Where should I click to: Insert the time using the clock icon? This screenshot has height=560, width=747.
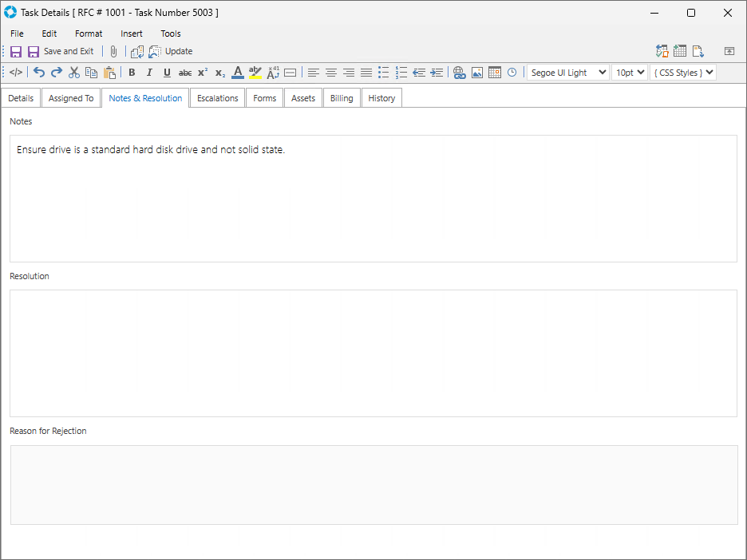click(512, 73)
